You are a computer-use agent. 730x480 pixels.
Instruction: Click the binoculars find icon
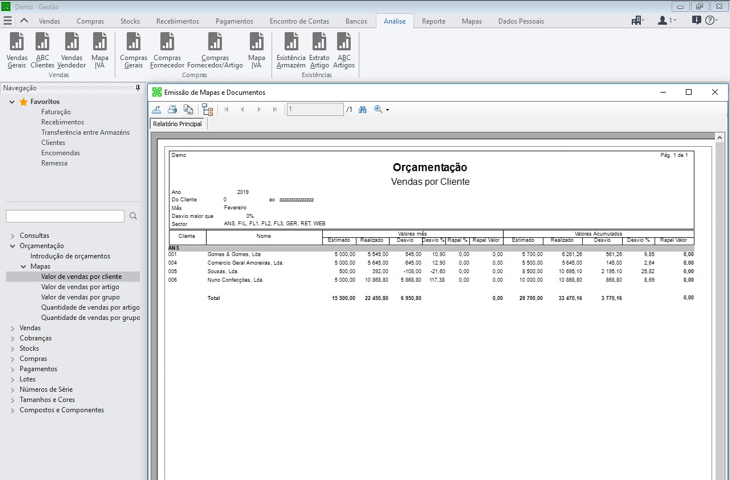(x=363, y=110)
